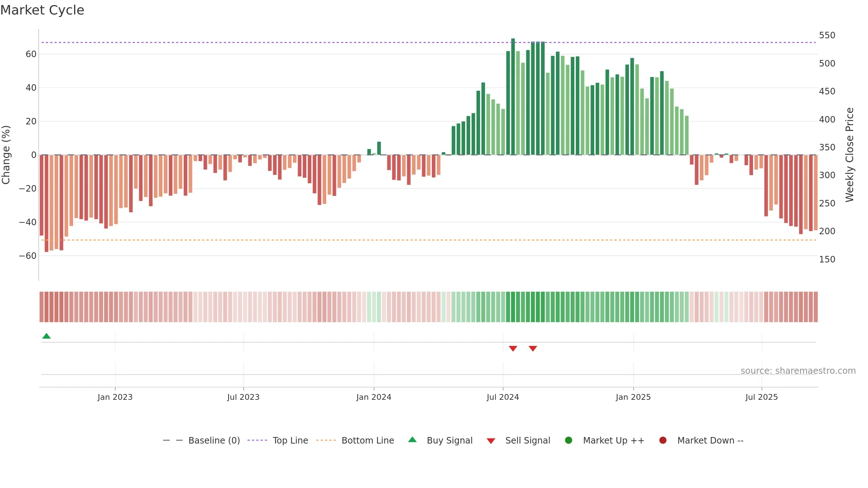Click the source: sharemaestro.com text
Screen dimensions: 868x488
[x=798, y=371]
